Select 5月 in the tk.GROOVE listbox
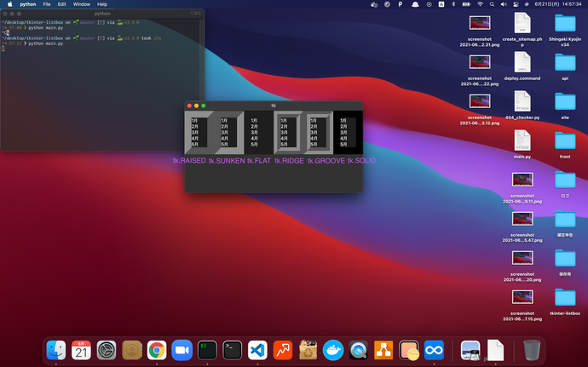 click(x=318, y=144)
